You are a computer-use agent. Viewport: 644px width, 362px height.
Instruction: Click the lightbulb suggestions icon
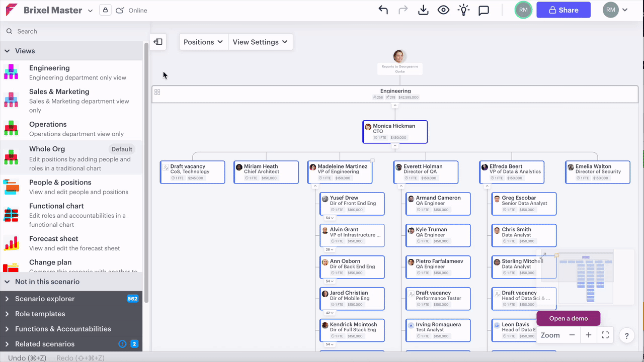point(463,10)
